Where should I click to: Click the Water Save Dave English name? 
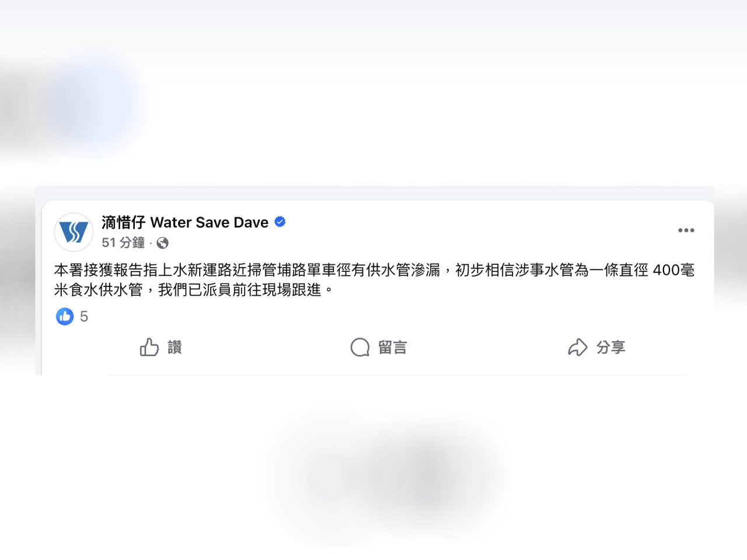point(210,222)
